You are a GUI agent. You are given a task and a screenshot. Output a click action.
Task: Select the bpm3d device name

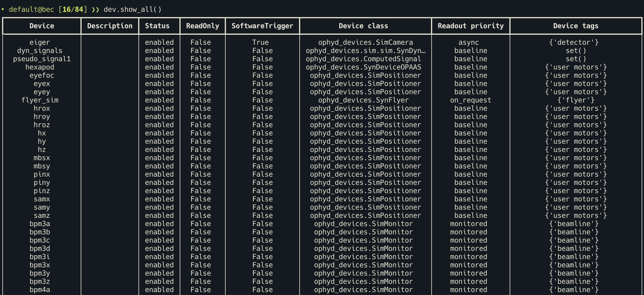(x=40, y=248)
